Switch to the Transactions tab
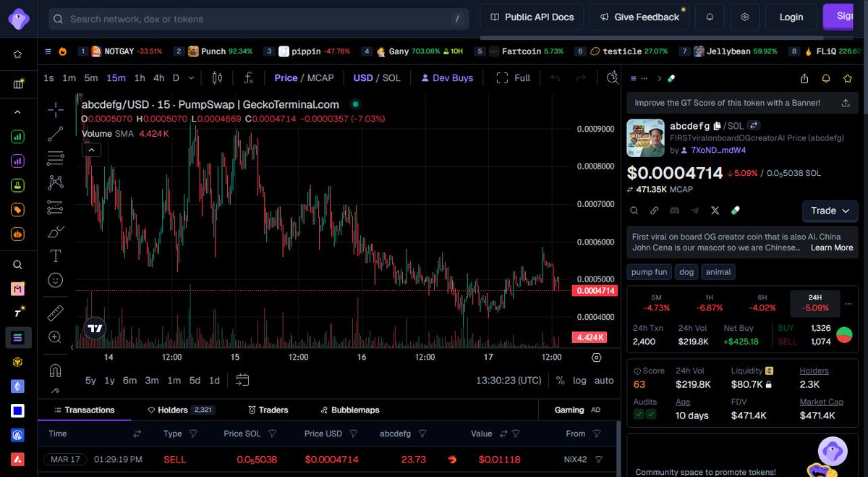The width and height of the screenshot is (868, 477). point(84,410)
